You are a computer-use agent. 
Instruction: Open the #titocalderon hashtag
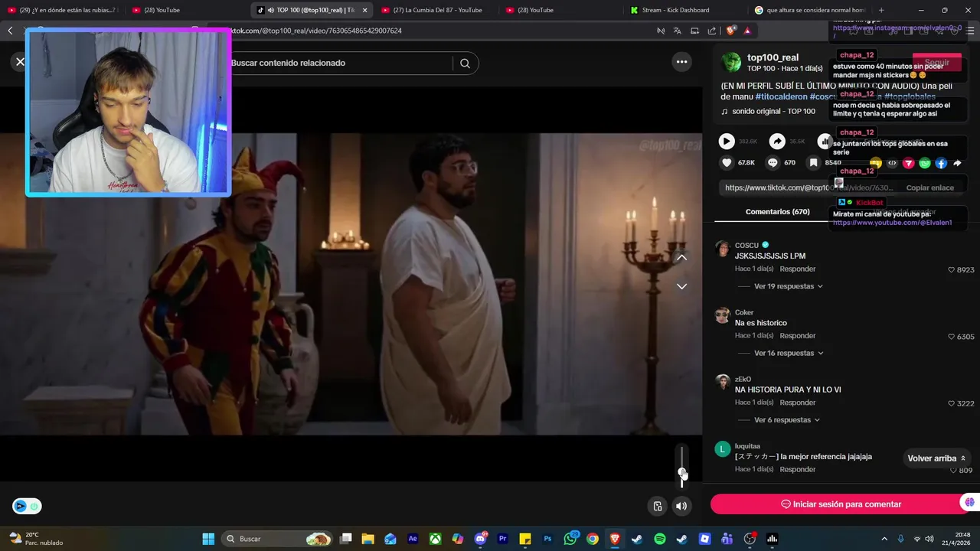(781, 97)
